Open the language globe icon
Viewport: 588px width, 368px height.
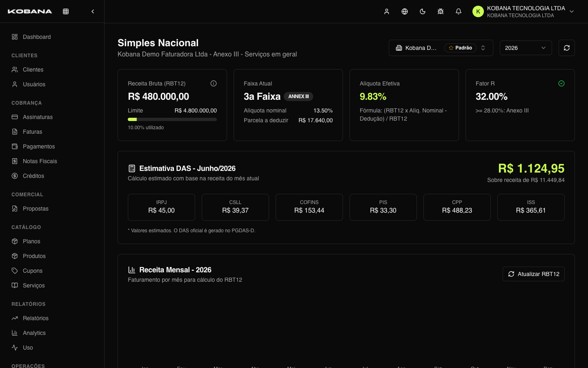point(405,11)
